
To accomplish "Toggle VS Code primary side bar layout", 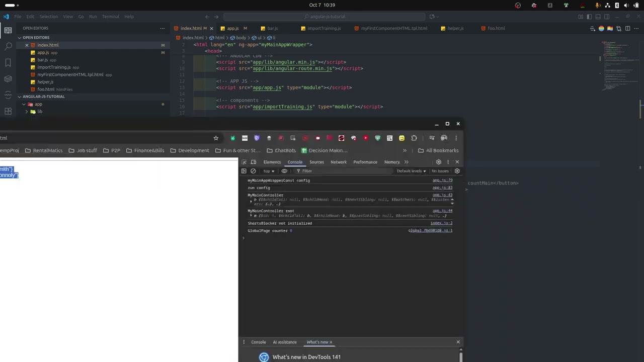I will tap(589, 17).
